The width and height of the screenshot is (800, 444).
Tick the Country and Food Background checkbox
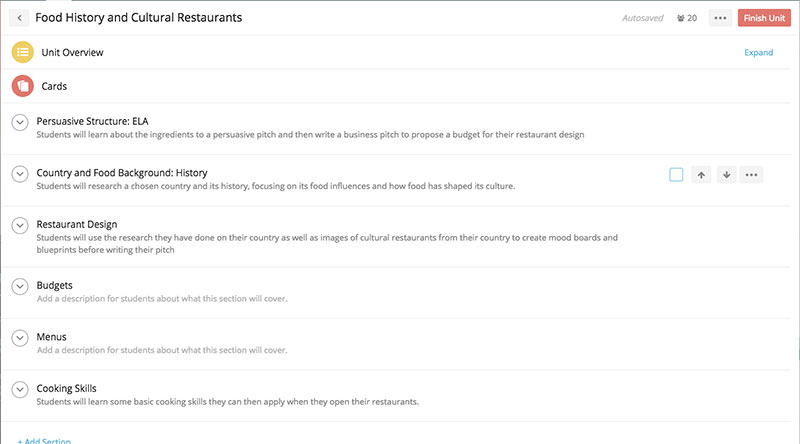click(676, 175)
